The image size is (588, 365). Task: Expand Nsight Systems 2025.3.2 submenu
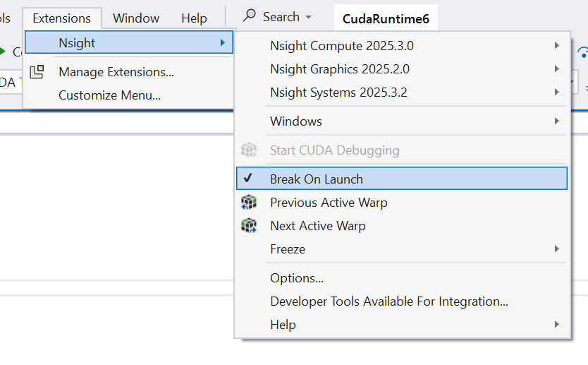(x=401, y=92)
